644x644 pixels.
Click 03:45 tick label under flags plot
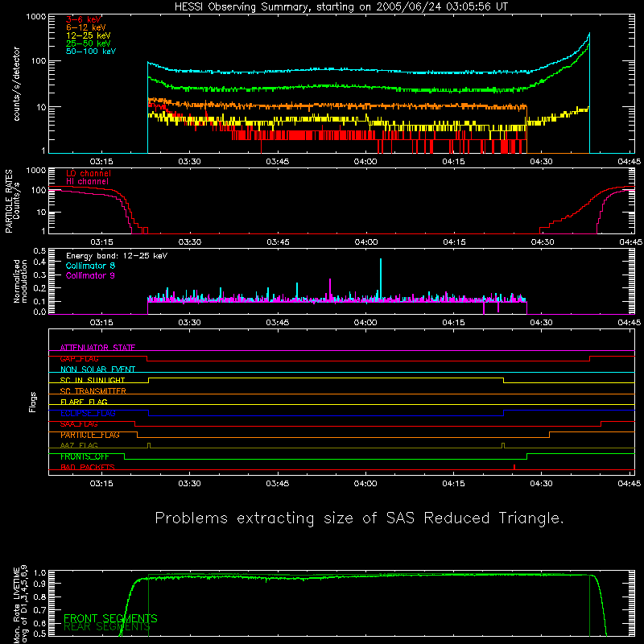tap(277, 484)
